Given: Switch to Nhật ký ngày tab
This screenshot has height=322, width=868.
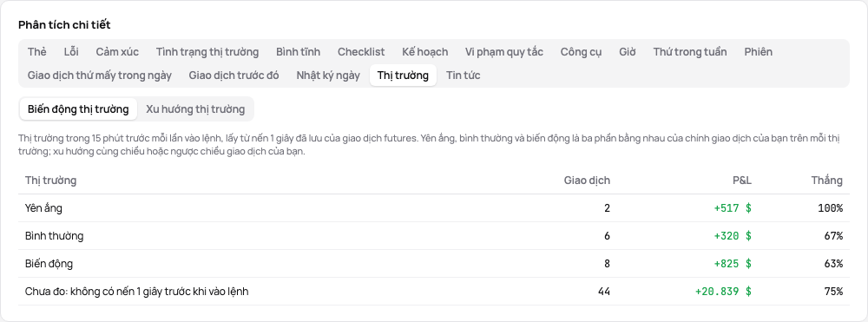Looking at the screenshot, I should coord(328,76).
